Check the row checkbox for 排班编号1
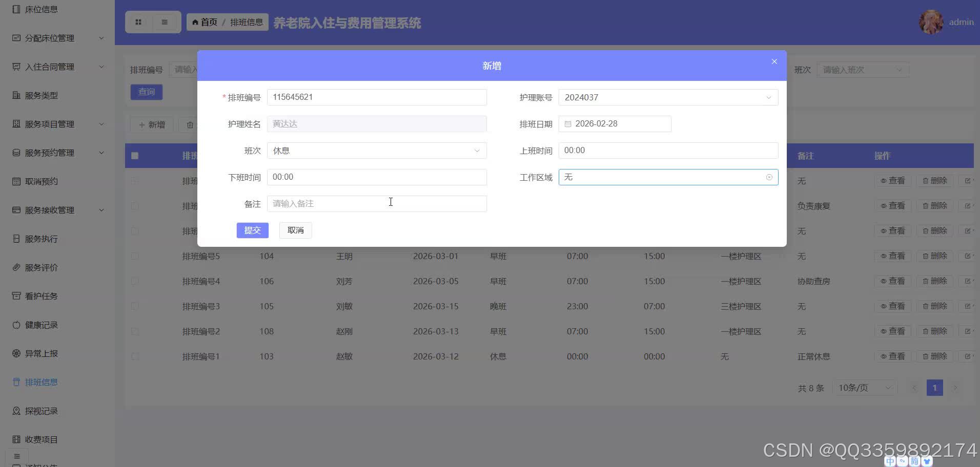Image resolution: width=980 pixels, height=467 pixels. pos(135,356)
